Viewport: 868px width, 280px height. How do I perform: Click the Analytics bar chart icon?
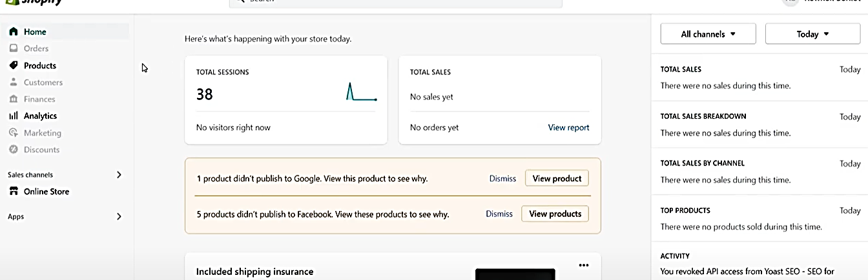pos(14,115)
